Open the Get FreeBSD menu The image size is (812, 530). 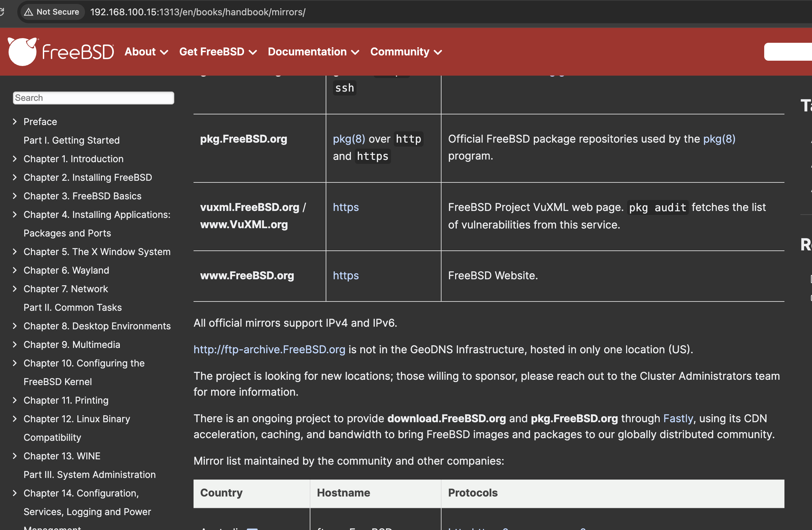tap(218, 52)
